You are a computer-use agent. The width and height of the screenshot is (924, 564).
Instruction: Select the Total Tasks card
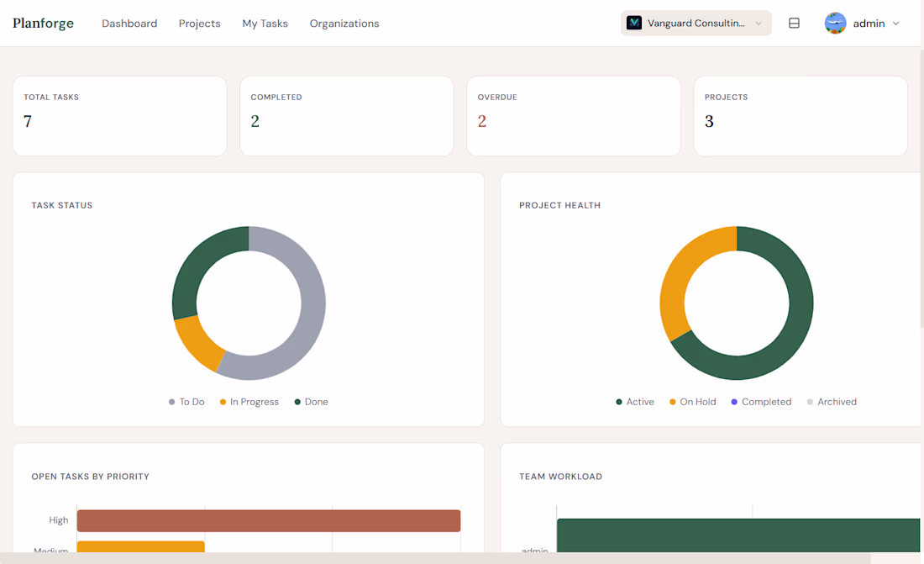pos(119,116)
